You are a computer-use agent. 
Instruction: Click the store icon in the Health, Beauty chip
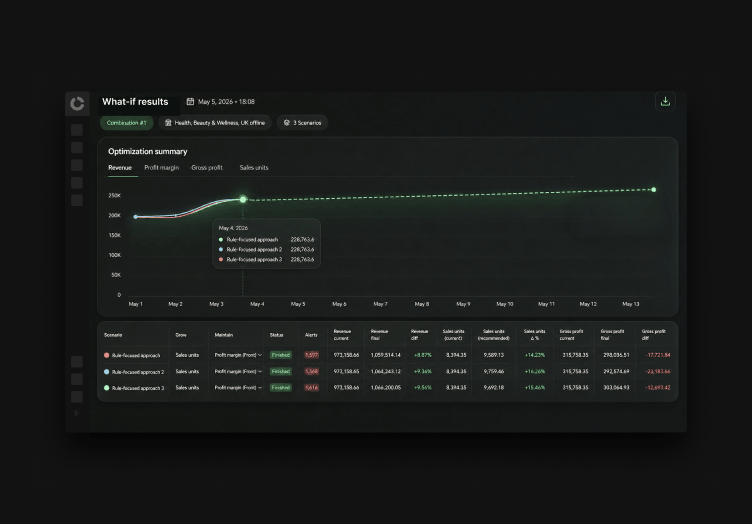pyautogui.click(x=168, y=123)
